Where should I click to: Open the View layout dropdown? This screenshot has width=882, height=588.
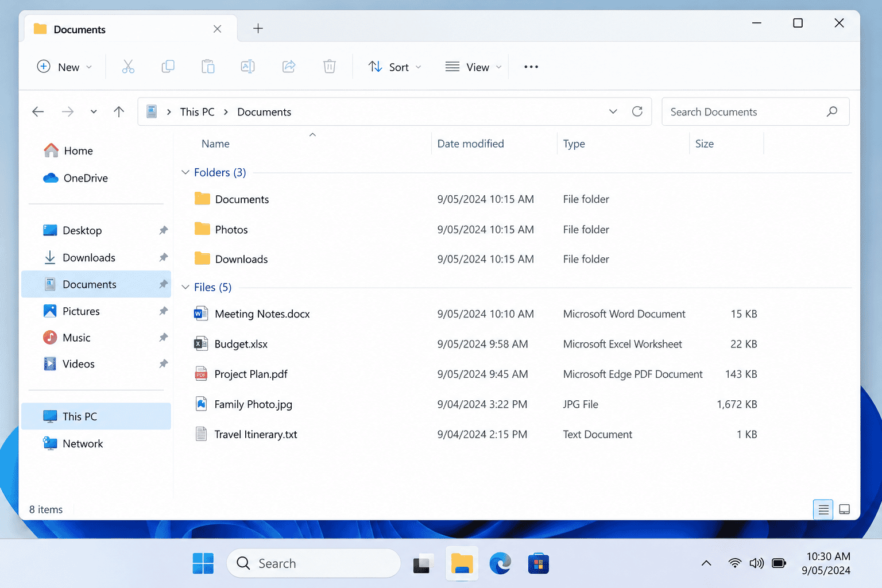coord(474,67)
